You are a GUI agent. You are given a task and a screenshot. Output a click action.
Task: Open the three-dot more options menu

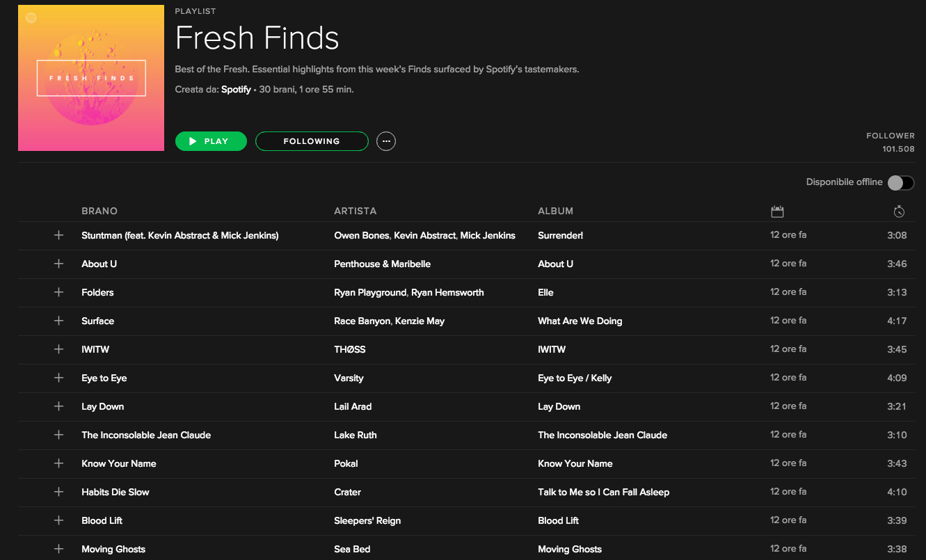click(386, 141)
